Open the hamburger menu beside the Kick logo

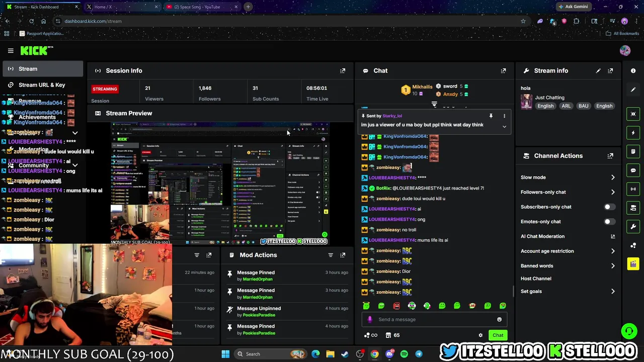[11, 50]
